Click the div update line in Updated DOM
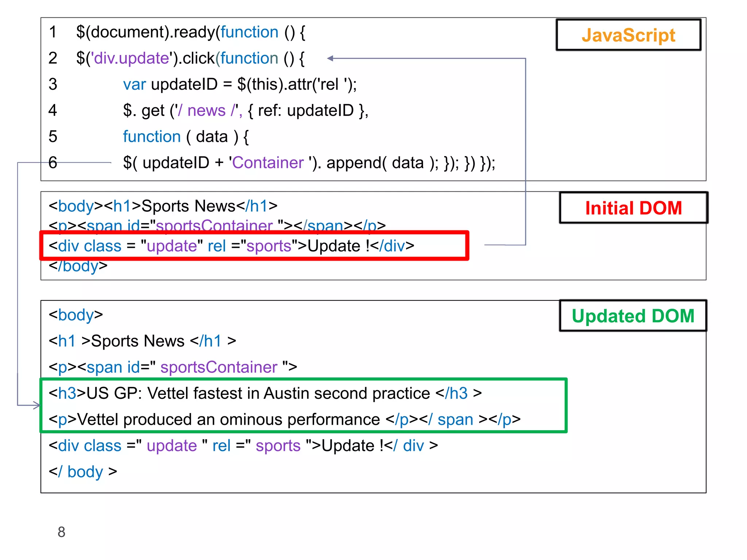This screenshot has width=747, height=560. click(243, 446)
